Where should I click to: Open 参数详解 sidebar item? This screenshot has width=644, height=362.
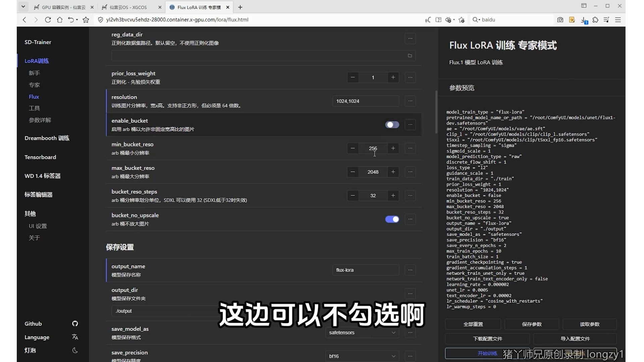pyautogui.click(x=40, y=120)
